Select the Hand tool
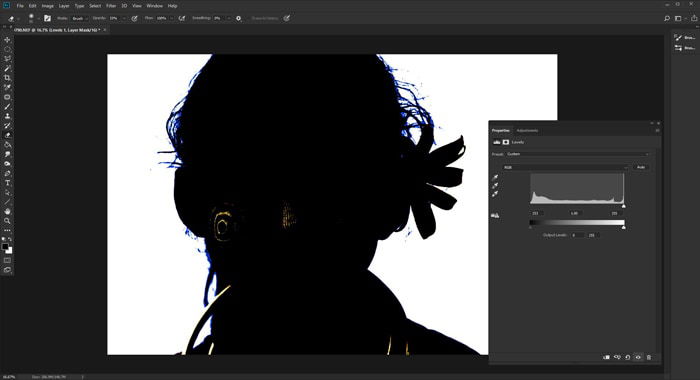Screen dimensions: 700x380 click(x=7, y=211)
